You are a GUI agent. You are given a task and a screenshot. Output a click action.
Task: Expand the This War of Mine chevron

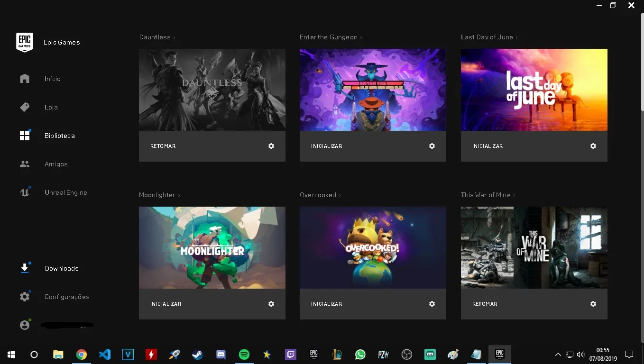point(514,195)
